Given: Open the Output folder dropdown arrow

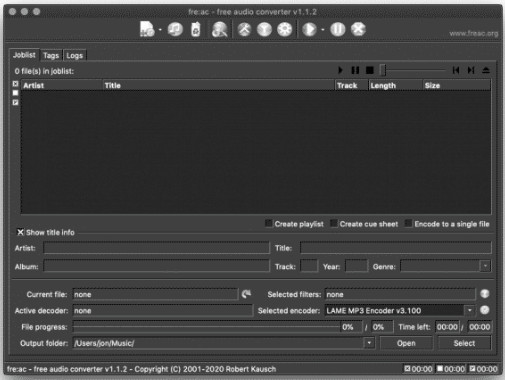Looking at the screenshot, I should point(369,343).
